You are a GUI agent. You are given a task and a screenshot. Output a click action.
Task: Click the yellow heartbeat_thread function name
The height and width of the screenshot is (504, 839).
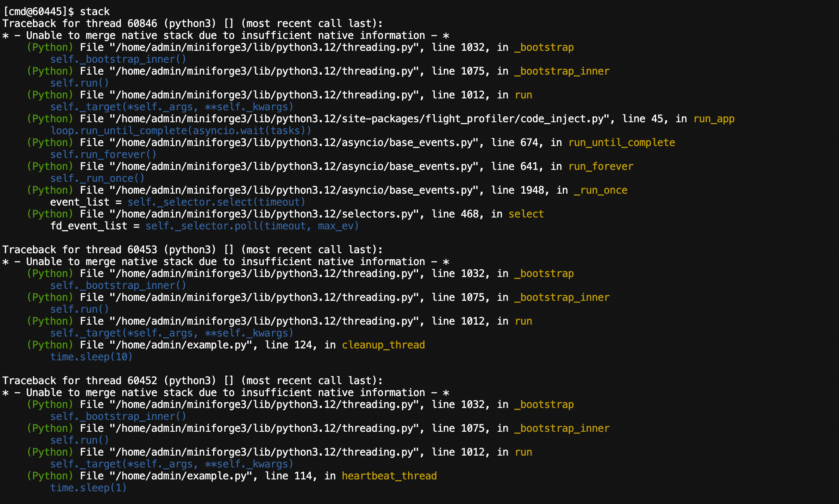[389, 476]
